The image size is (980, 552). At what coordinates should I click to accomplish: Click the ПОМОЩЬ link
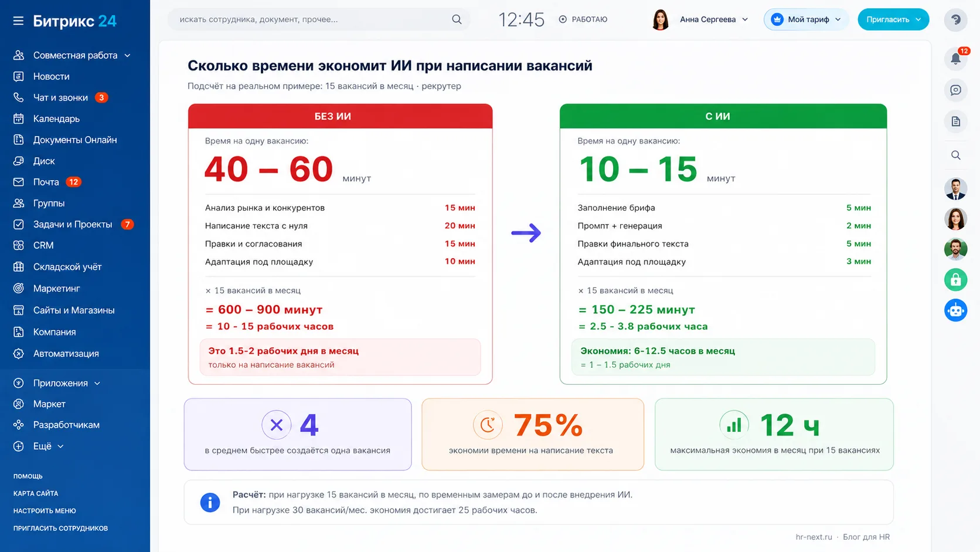click(x=28, y=476)
